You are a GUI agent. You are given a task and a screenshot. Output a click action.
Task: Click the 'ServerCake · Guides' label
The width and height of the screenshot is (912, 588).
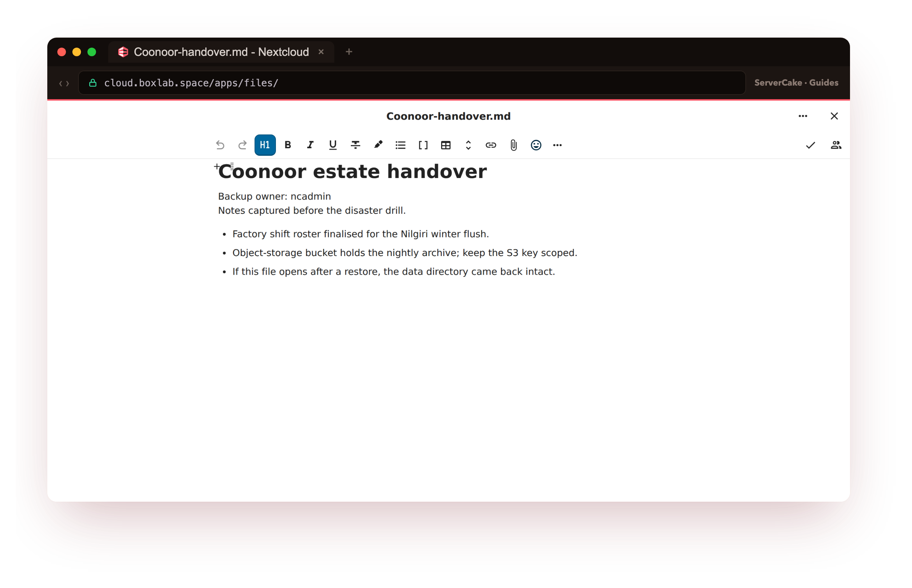[796, 83]
